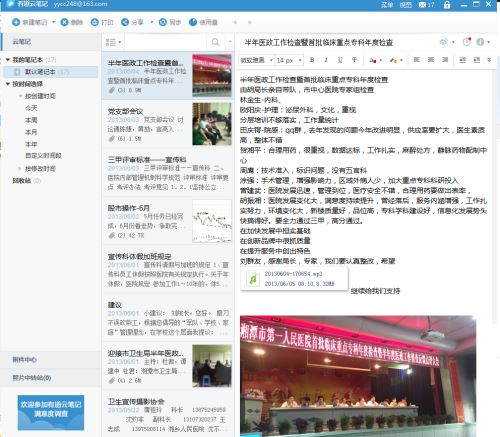500x437 pixels.
Task: Toggle underline formatting
Action: (340, 60)
